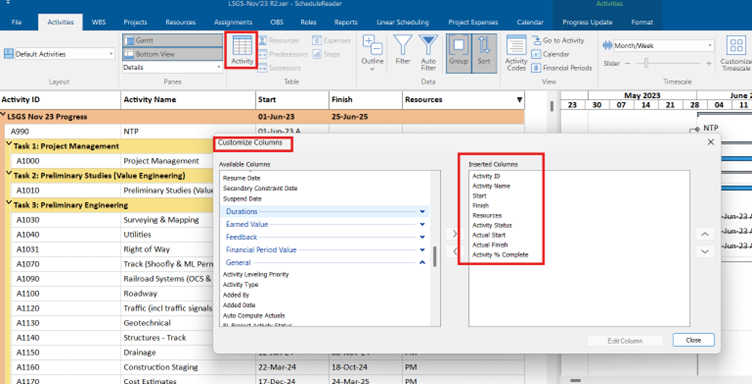Switch to the WBS tab
The height and width of the screenshot is (384, 752).
(x=99, y=22)
